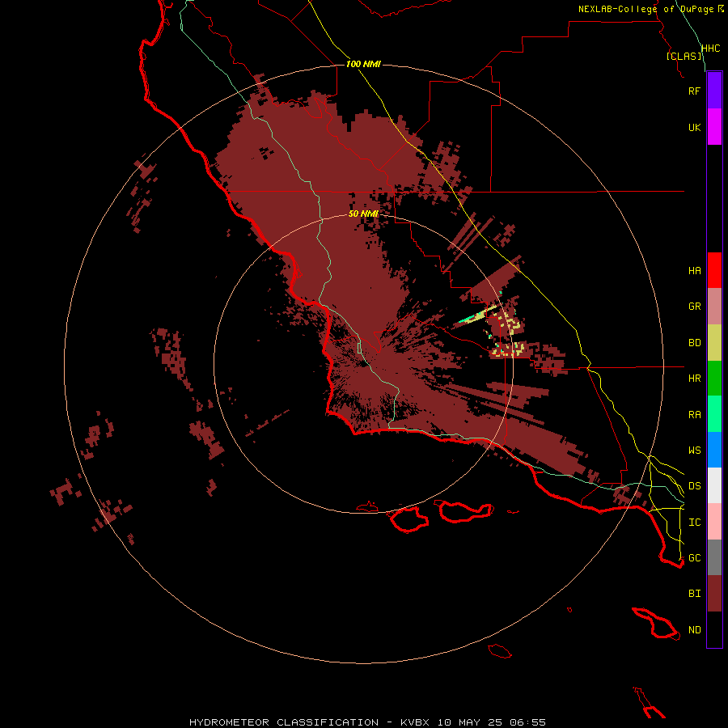Click the 'BI' legend label
728x728 pixels.
pyautogui.click(x=695, y=594)
